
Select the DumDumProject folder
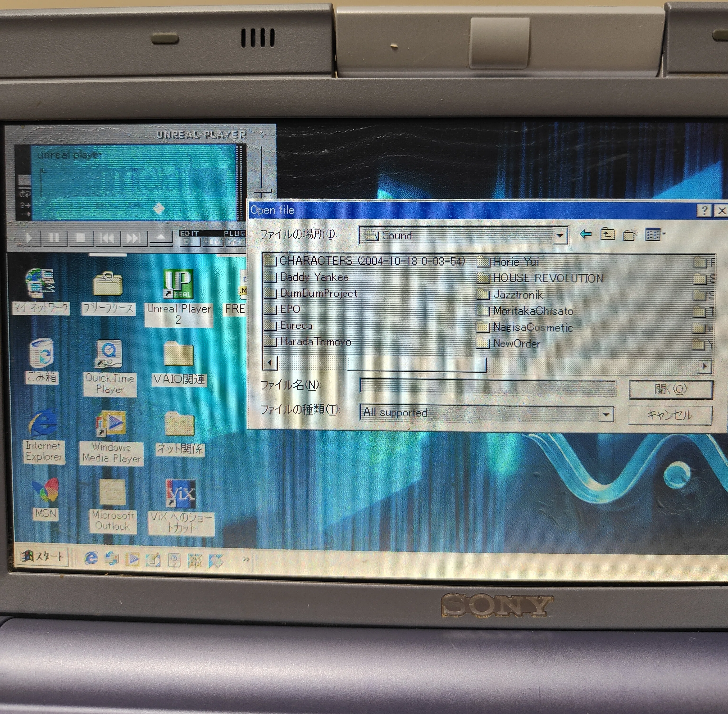(310, 294)
